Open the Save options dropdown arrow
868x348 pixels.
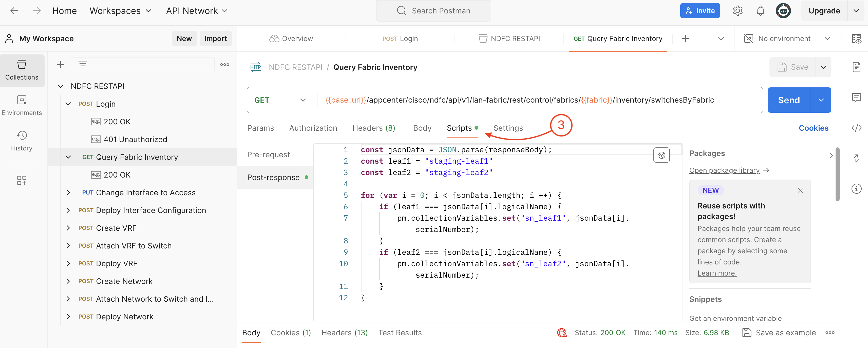click(823, 67)
